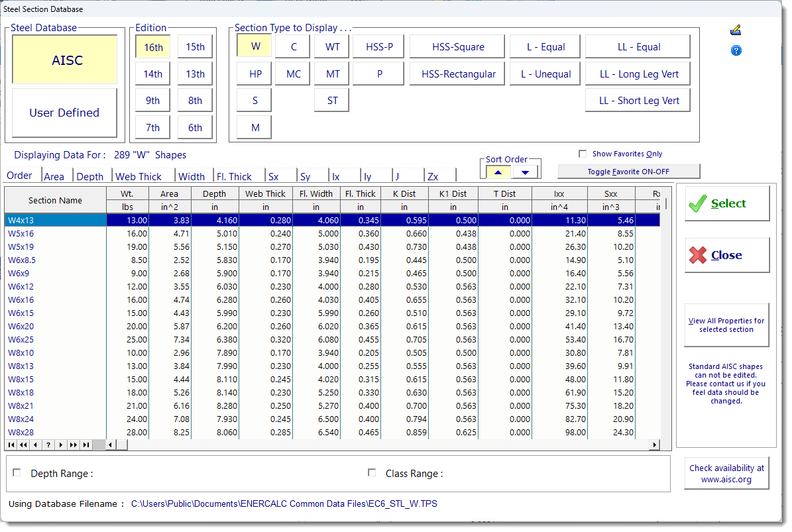Jump to first record navigation arrow
Viewport: 792px width, 532px height.
[11, 445]
